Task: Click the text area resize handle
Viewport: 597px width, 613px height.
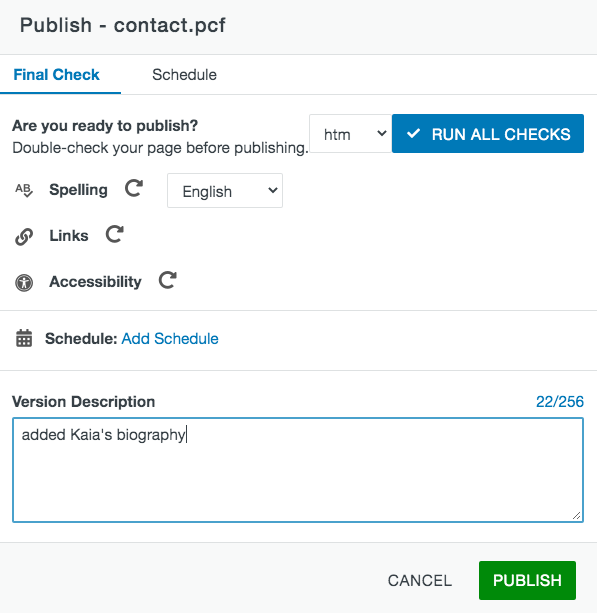Action: coord(577,516)
